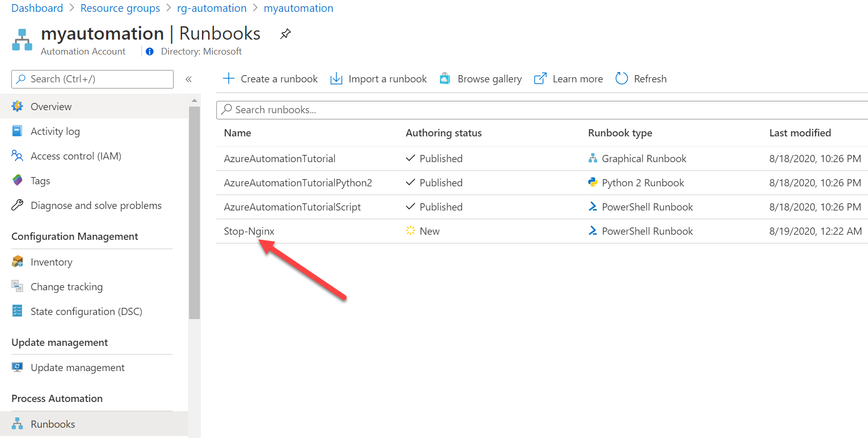Focus the sidebar Search (Ctrl+/) field
Image resolution: width=868 pixels, height=438 pixels.
pos(92,79)
